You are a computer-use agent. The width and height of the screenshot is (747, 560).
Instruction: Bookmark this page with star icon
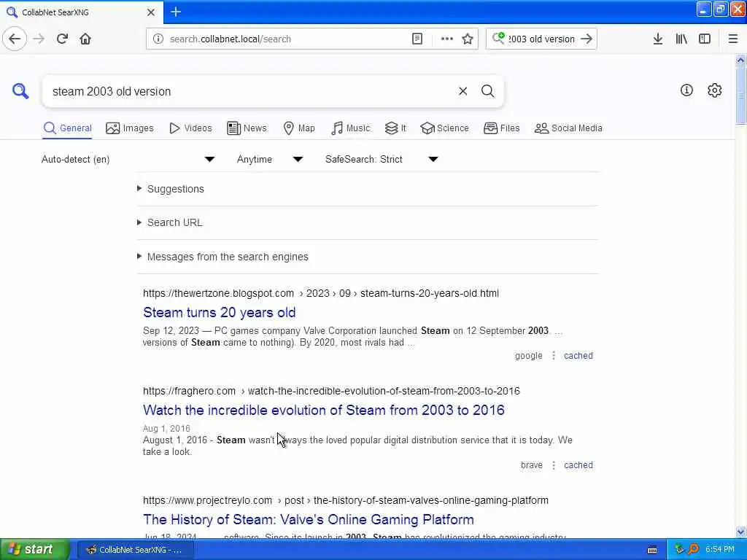(x=468, y=39)
